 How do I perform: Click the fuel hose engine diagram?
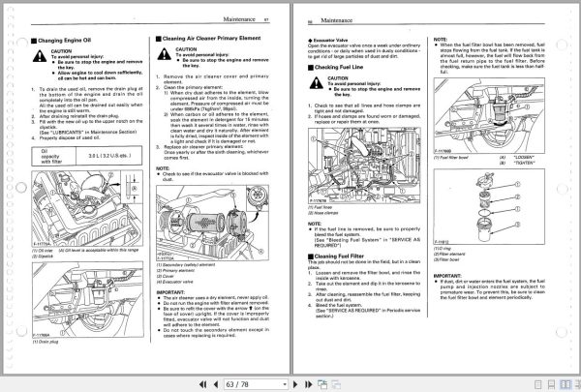click(x=364, y=166)
